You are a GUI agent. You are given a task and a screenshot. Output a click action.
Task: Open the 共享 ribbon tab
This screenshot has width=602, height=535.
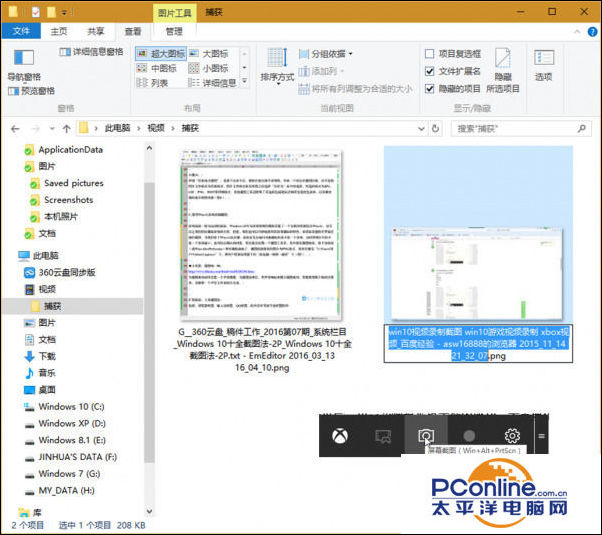95,32
